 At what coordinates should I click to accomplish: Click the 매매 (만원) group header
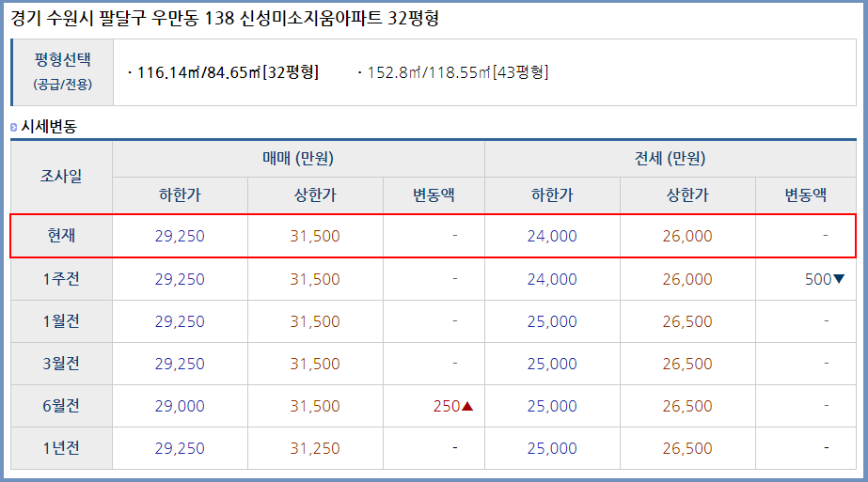(298, 159)
